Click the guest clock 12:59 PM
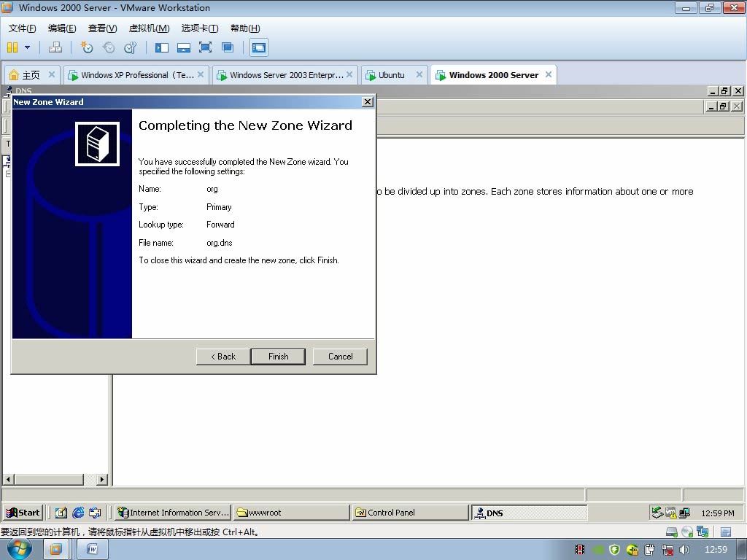The height and width of the screenshot is (560, 747). (x=718, y=513)
